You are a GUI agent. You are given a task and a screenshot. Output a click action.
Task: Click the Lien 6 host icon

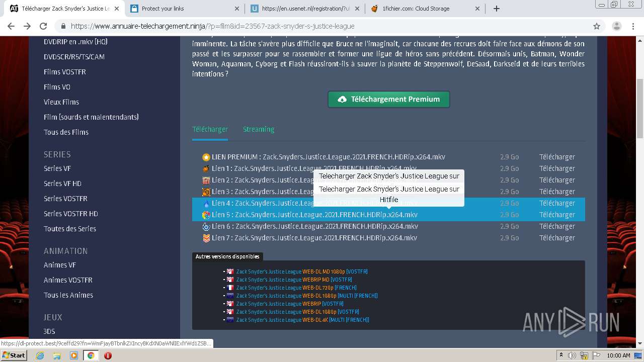click(x=206, y=227)
